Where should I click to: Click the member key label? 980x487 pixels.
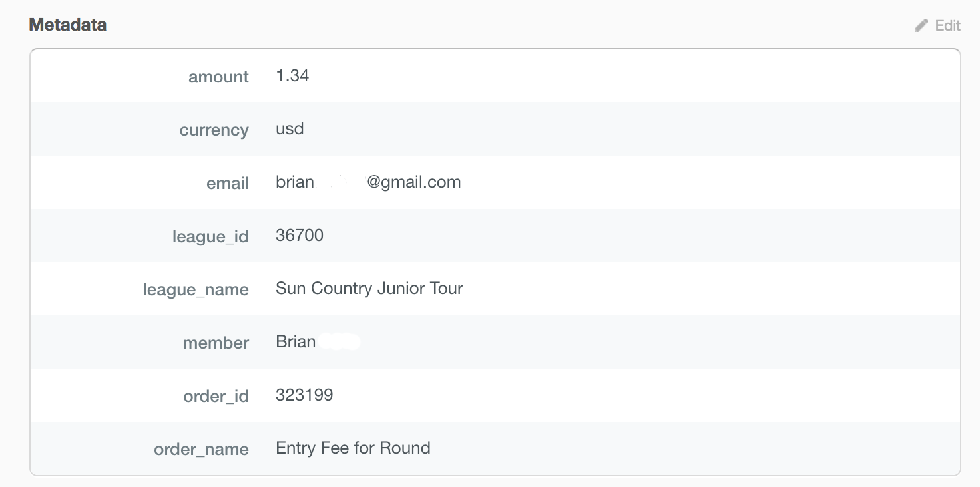click(x=216, y=343)
